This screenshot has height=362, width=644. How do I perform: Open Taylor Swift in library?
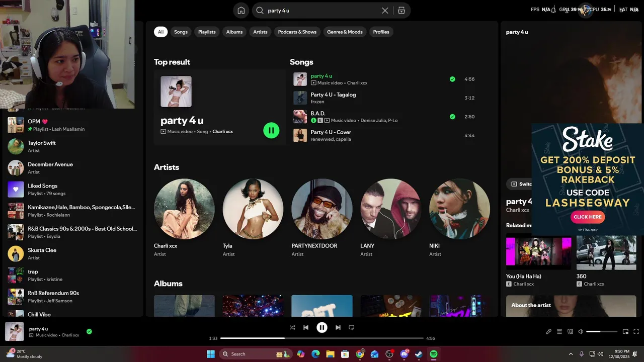point(72,146)
